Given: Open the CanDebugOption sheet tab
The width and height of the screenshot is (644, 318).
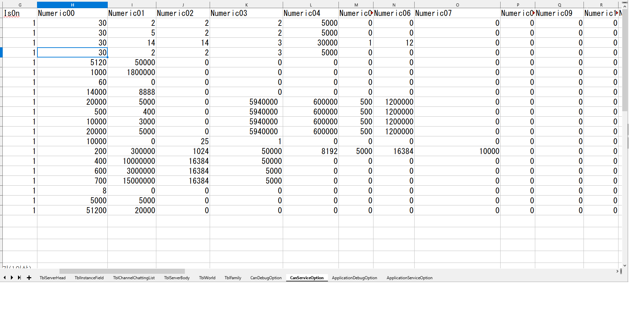Looking at the screenshot, I should pyautogui.click(x=266, y=278).
